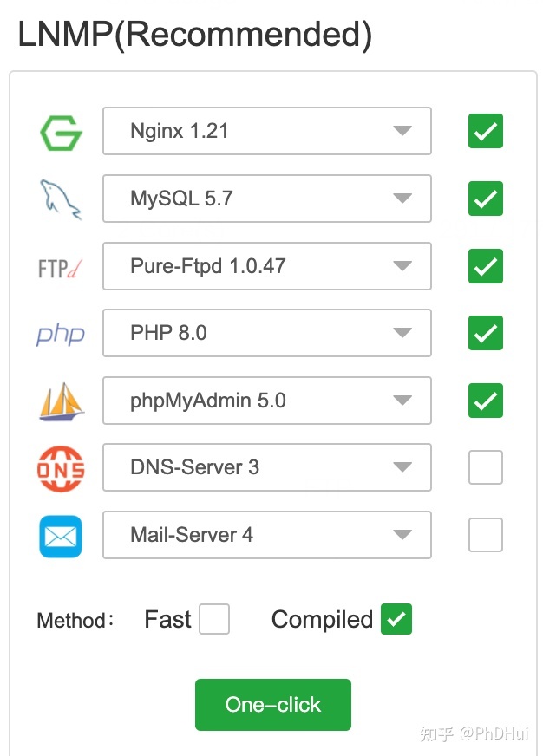Enable the Mail-Server 4 checkbox
The height and width of the screenshot is (756, 543).
486,535
